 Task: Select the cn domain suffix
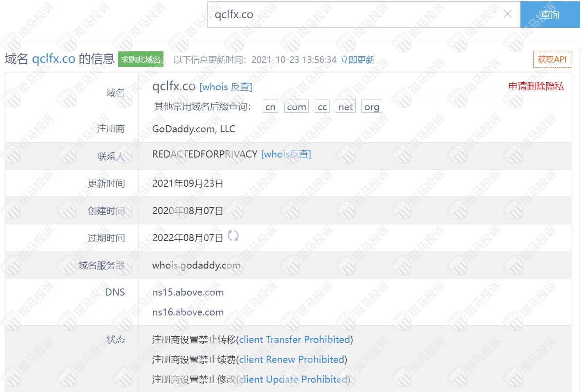coord(270,107)
